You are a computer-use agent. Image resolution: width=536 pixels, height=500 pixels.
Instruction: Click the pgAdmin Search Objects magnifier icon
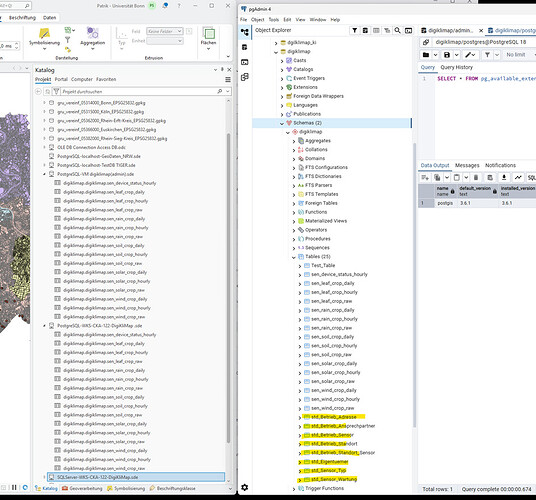(398, 30)
